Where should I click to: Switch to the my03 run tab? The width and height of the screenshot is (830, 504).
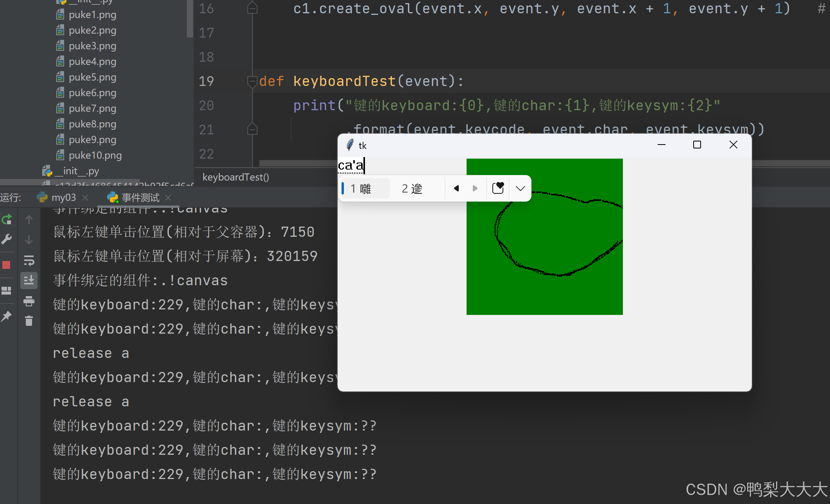(63, 198)
